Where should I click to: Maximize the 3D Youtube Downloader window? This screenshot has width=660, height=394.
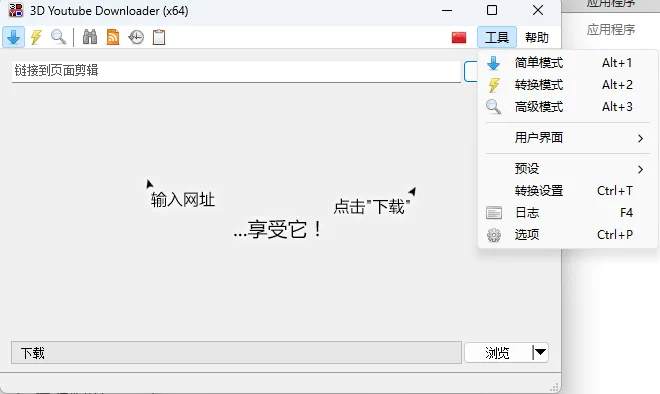(x=492, y=10)
